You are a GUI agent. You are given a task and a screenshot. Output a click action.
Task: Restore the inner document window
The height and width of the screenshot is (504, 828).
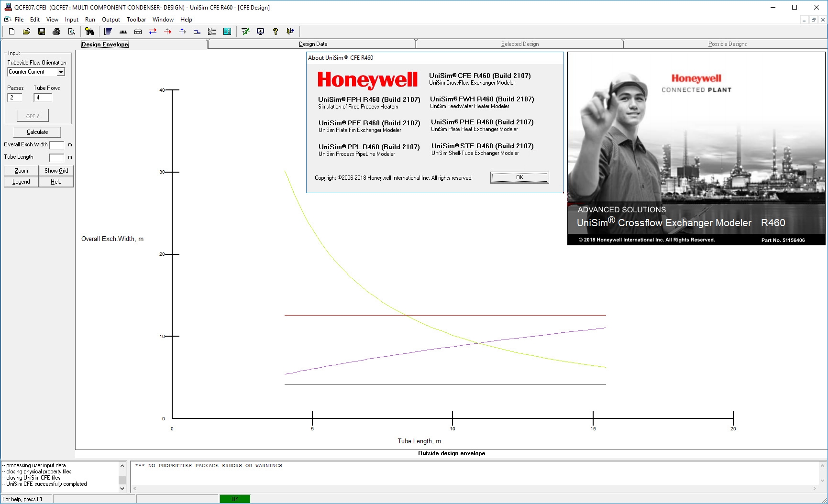814,20
